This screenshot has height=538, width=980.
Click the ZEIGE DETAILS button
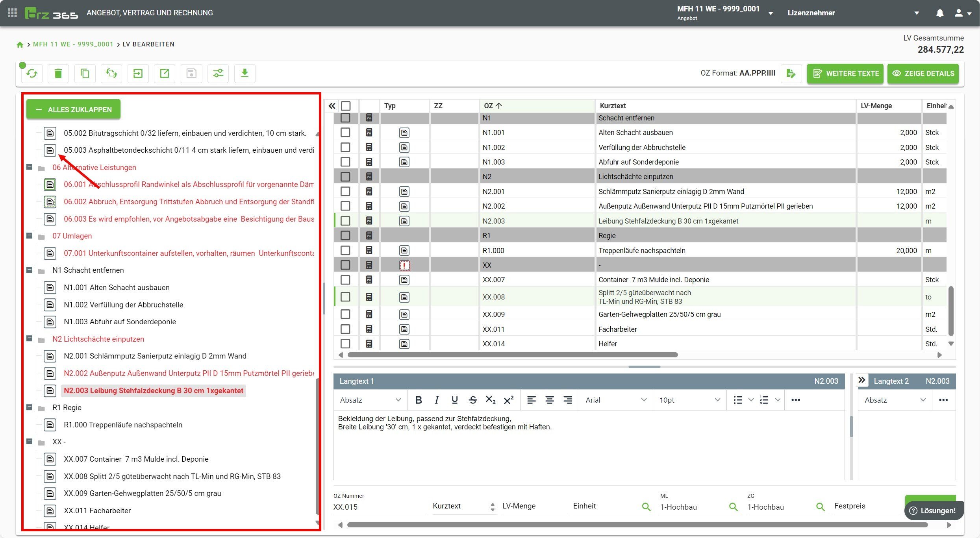click(x=923, y=73)
